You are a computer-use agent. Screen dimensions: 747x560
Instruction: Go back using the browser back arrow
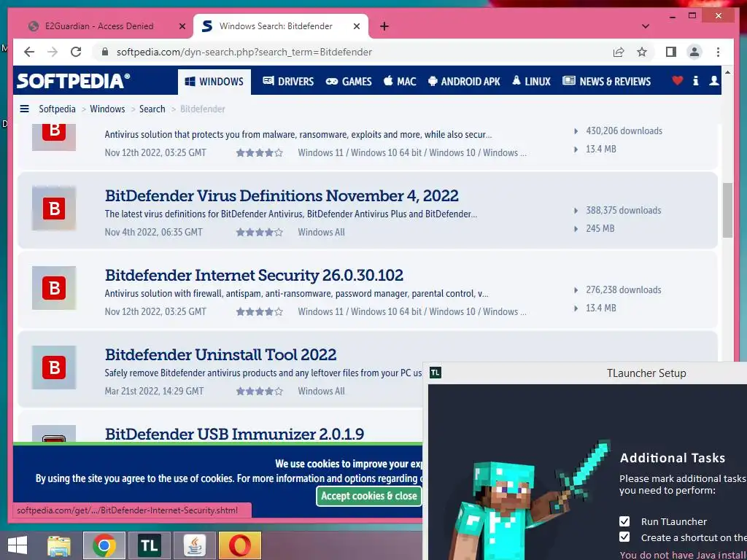point(29,52)
